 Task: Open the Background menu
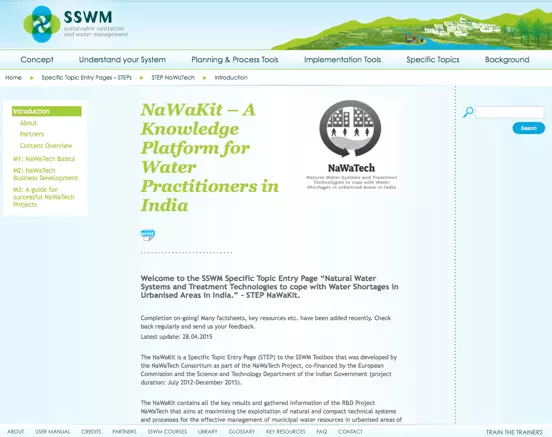(507, 60)
